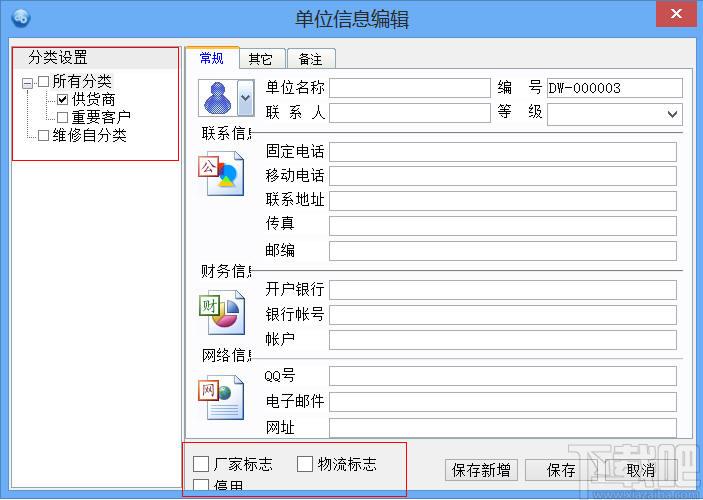This screenshot has height=500, width=703.
Task: Click the 网络信息 network section icon
Action: click(221, 397)
